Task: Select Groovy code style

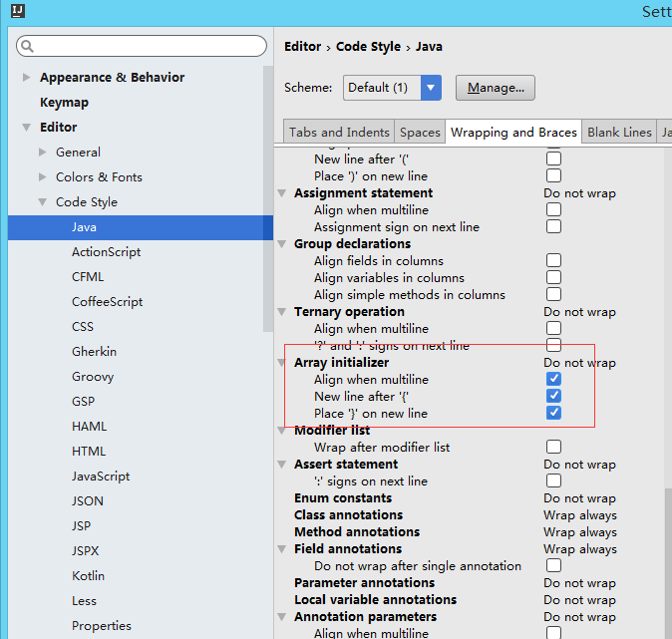Action: click(93, 377)
